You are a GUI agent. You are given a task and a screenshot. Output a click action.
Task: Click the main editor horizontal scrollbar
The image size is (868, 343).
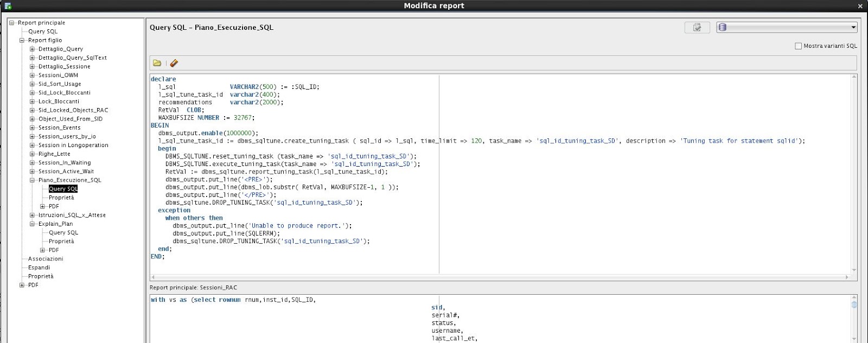pyautogui.click(x=499, y=277)
